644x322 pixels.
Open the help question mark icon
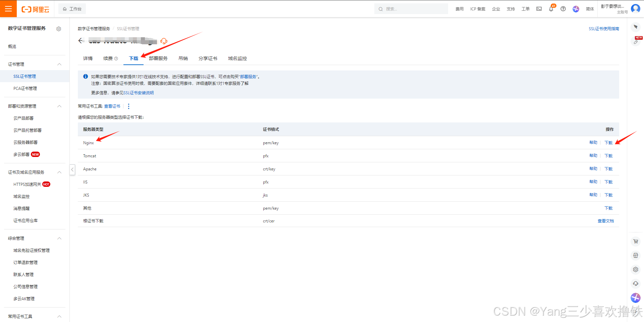563,9
